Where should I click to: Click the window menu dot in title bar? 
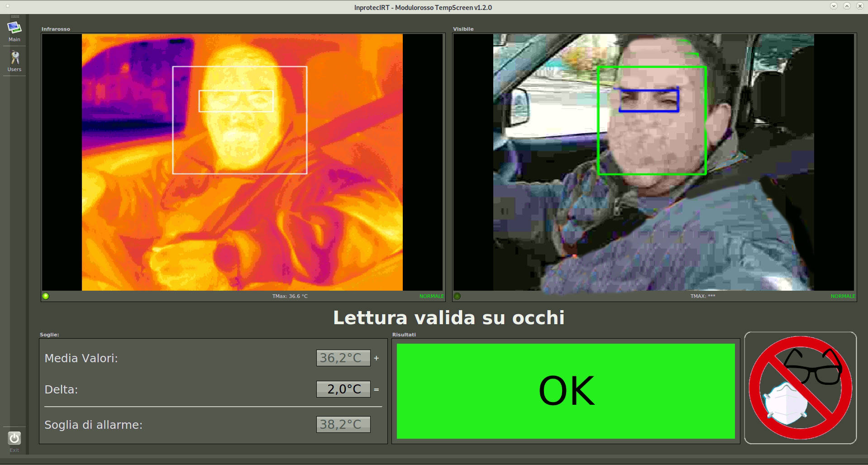click(x=8, y=6)
